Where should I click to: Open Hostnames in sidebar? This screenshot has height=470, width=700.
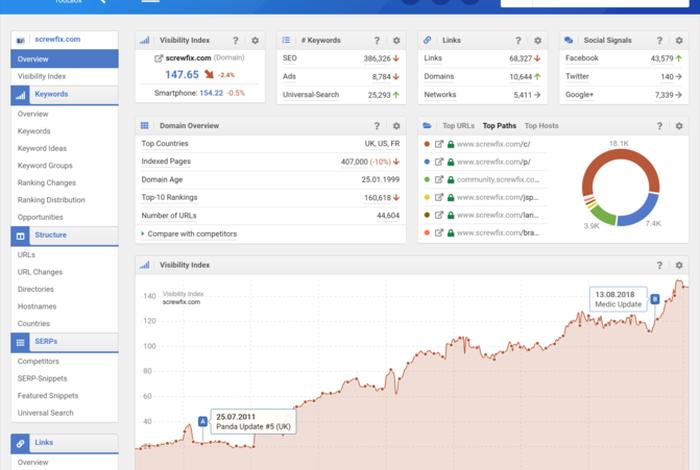(37, 306)
